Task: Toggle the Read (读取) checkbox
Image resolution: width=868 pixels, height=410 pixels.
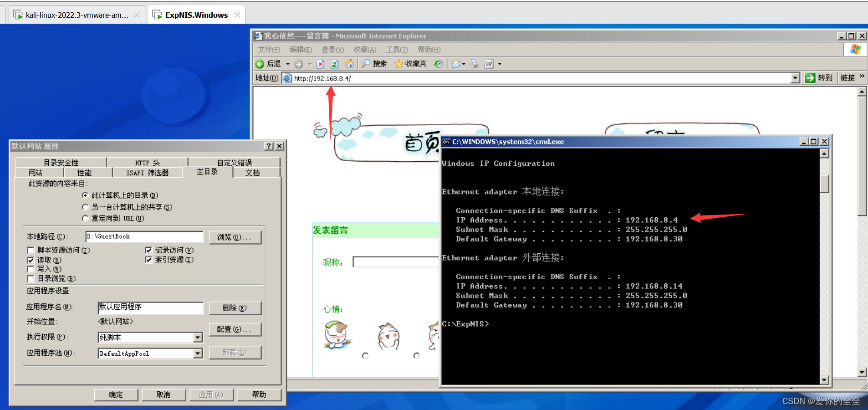Action: (31, 260)
